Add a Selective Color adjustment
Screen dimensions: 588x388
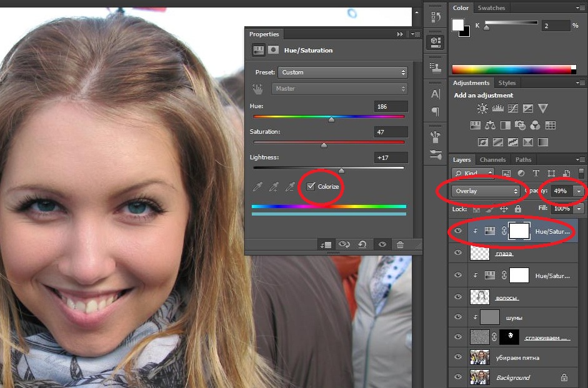(x=527, y=142)
